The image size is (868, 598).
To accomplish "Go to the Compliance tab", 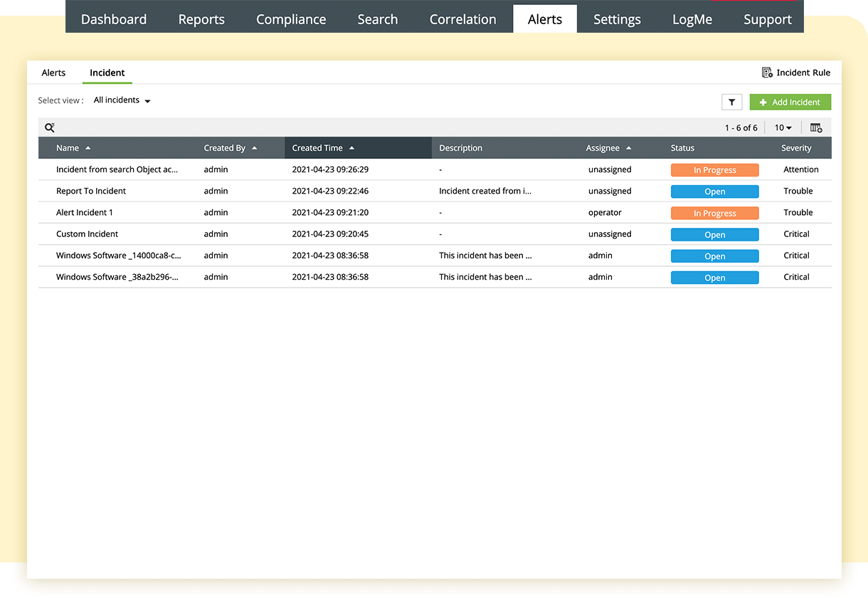I will 291,19.
